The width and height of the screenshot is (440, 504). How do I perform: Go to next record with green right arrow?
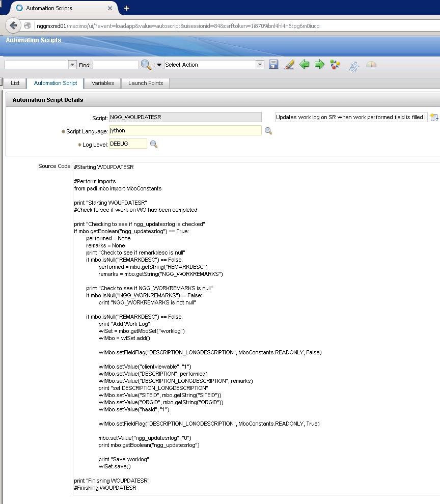tap(319, 65)
